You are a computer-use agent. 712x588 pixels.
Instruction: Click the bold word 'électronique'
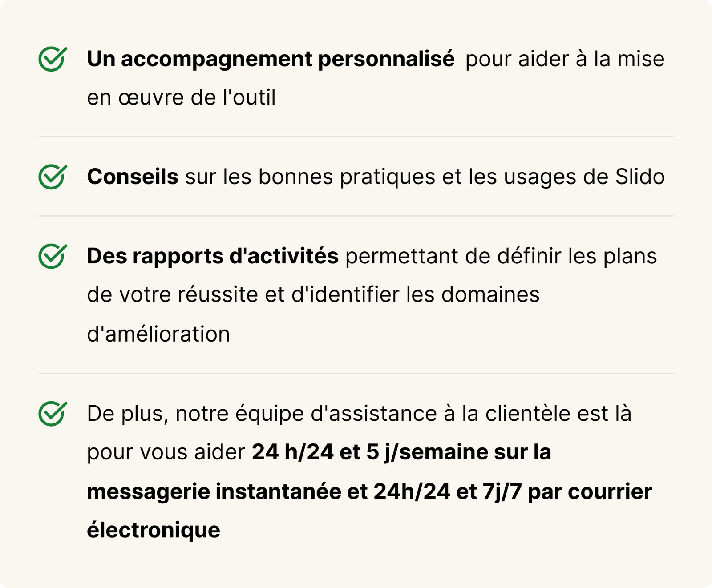click(154, 530)
